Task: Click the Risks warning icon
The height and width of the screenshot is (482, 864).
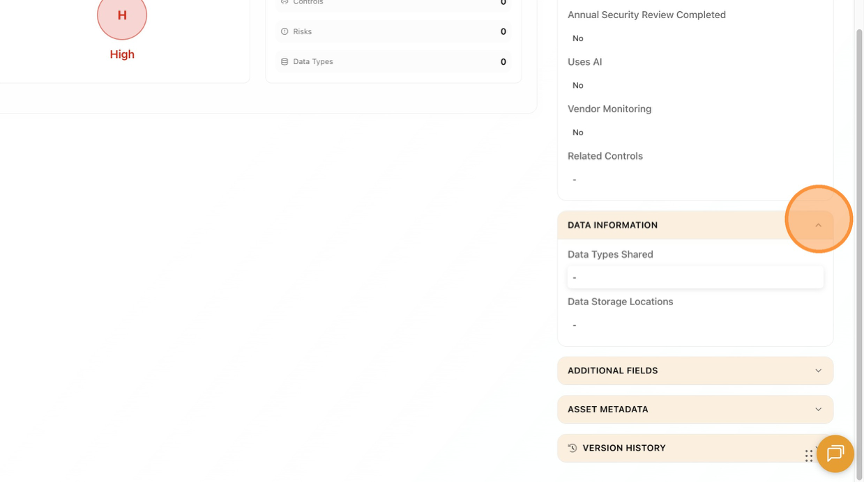Action: pos(285,32)
